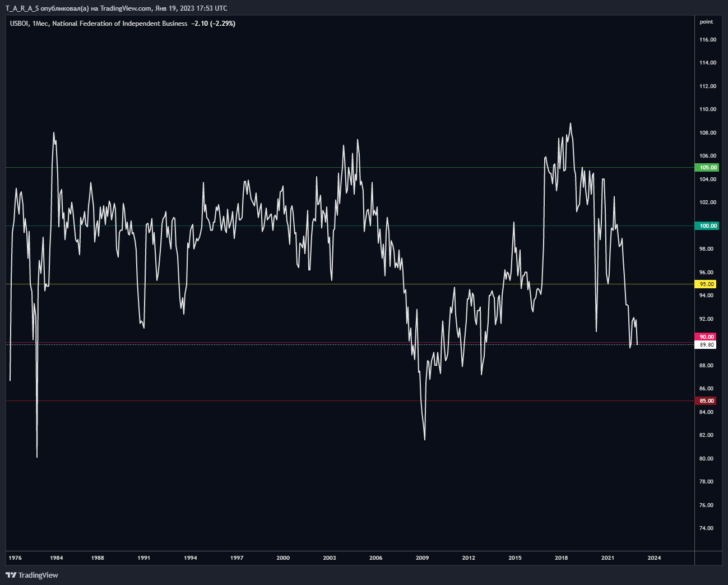Click the 2021 time axis label

(x=608, y=558)
